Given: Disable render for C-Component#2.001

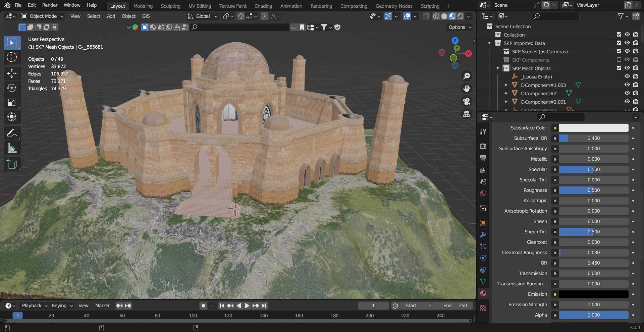Looking at the screenshot, I should (636, 102).
